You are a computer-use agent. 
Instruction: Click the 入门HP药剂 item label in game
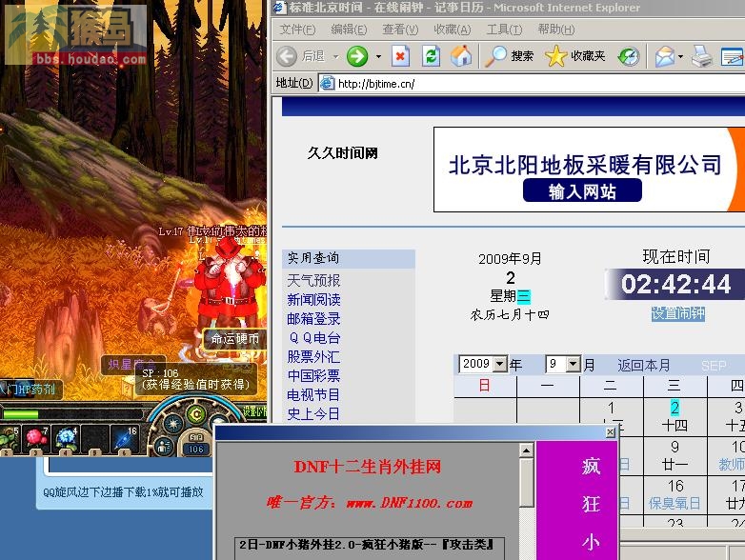30,390
